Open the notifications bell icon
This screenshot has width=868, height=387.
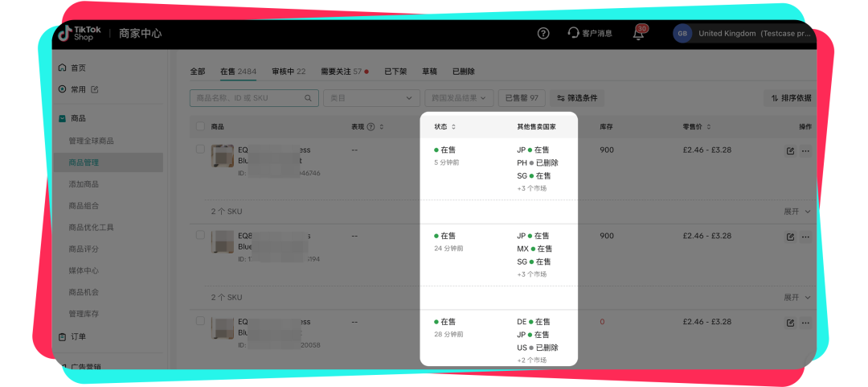click(639, 34)
